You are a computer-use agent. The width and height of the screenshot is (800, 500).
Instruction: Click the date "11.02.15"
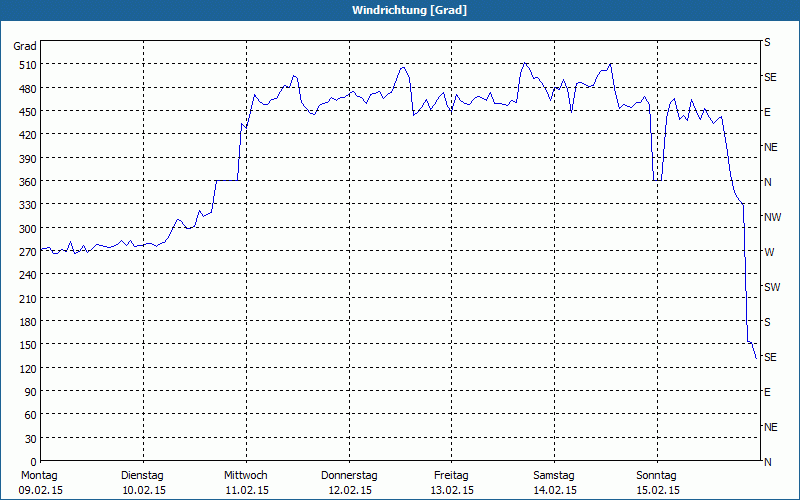[x=247, y=490]
